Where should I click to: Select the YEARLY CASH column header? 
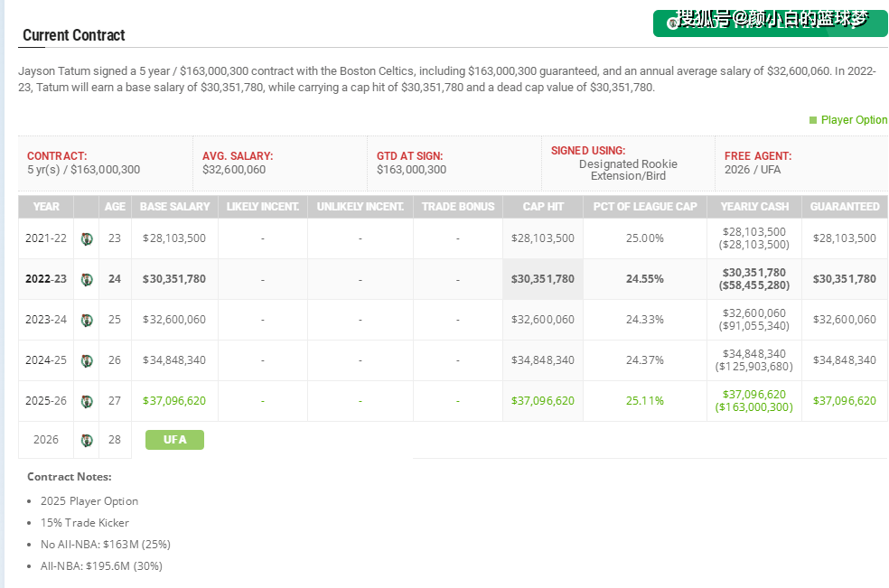pyautogui.click(x=754, y=207)
